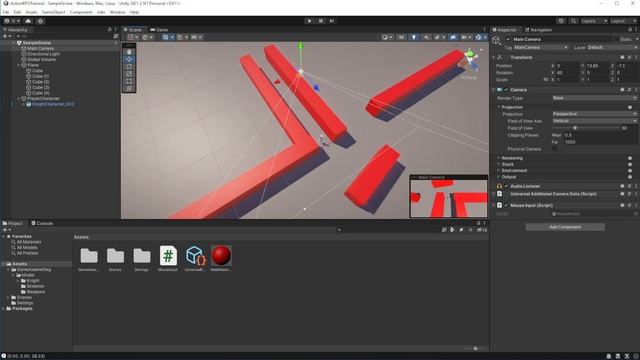Viewport: 640px width, 360px height.
Task: Click the Near clipping plane field
Action: tap(600, 135)
